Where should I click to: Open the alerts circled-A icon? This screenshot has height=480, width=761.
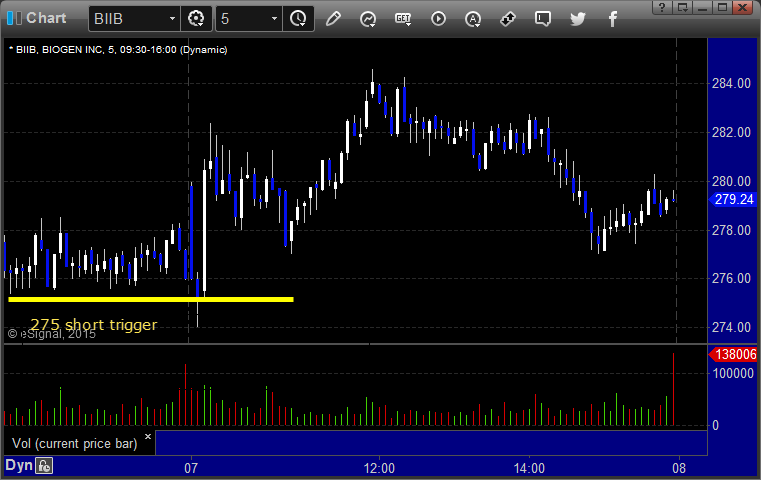[x=473, y=19]
